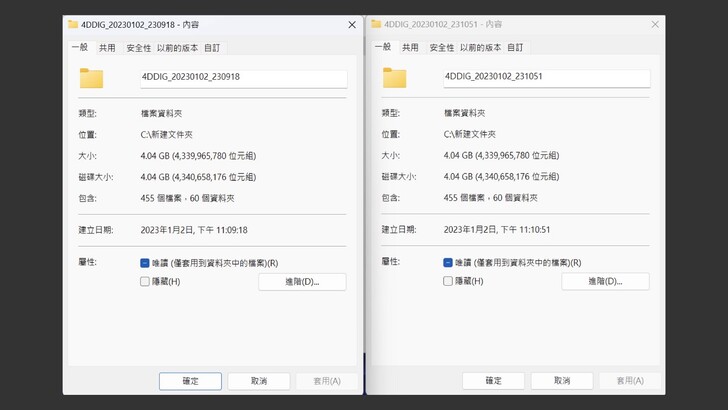Close the 4DDIG_20230102_231051 properties window
Viewport: 728px width, 410px height.
click(655, 23)
